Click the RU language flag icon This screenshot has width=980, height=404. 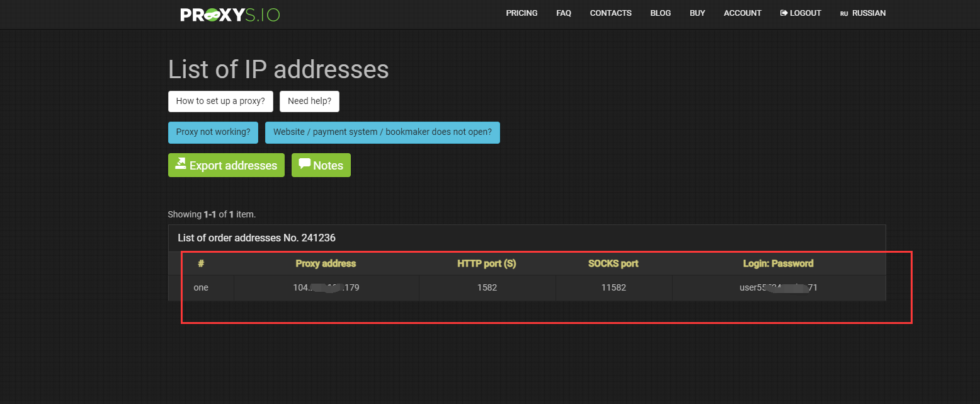click(x=844, y=14)
